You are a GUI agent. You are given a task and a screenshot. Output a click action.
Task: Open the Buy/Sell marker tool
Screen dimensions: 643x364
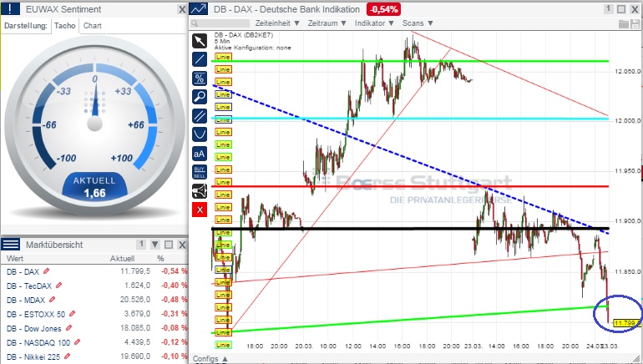click(200, 172)
